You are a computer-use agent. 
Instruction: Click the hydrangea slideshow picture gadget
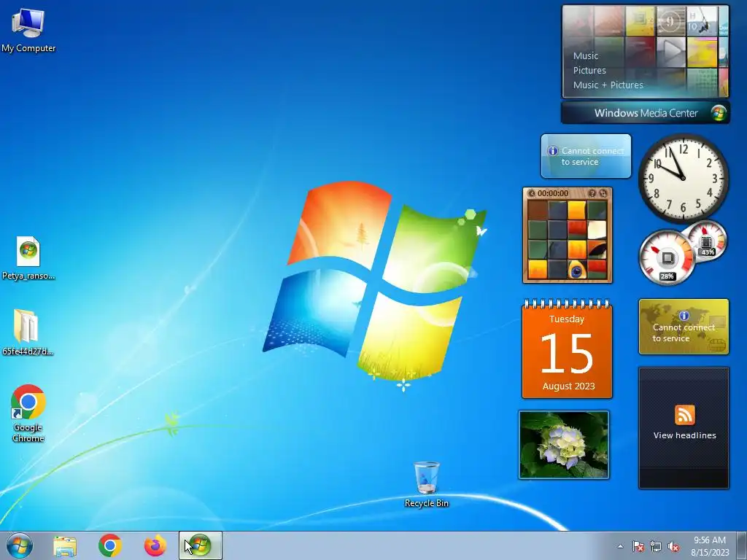(564, 445)
